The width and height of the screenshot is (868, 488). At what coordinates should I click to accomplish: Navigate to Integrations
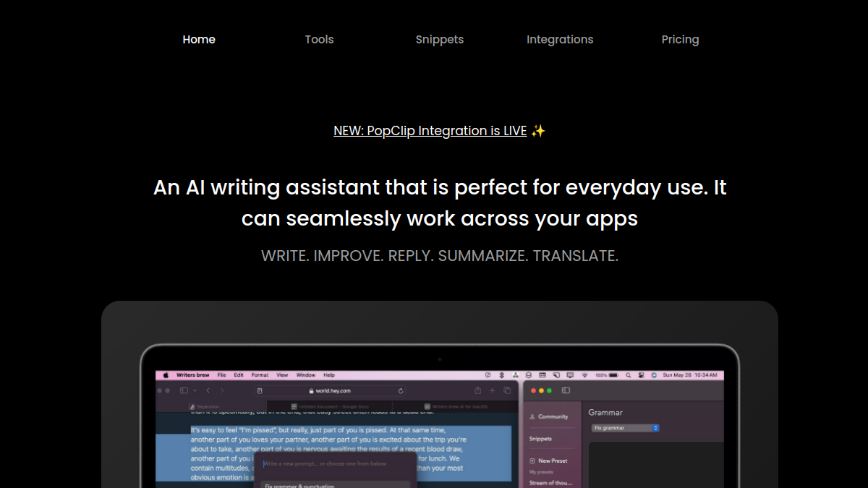pos(560,40)
